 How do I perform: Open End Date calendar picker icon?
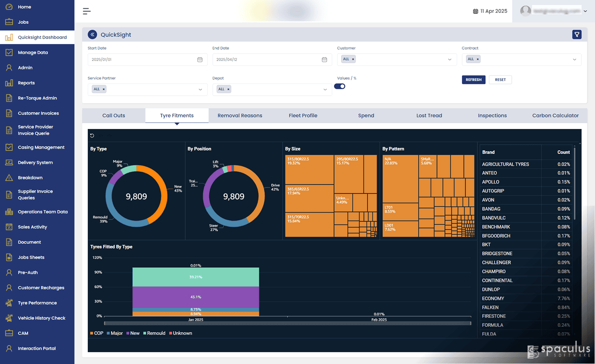pyautogui.click(x=324, y=60)
